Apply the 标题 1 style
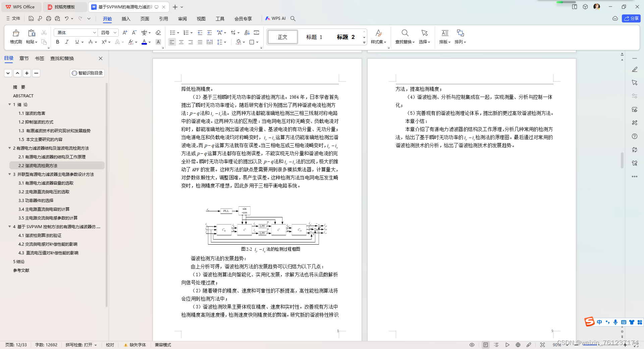The image size is (644, 349). click(314, 37)
